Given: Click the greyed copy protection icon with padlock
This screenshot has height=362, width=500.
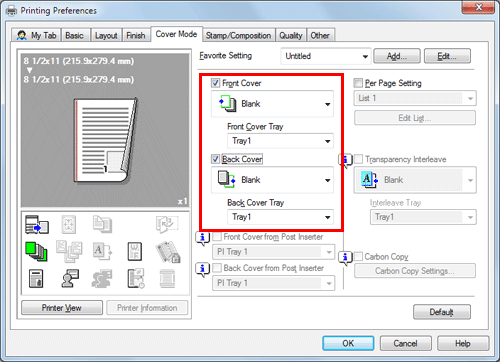Looking at the screenshot, I should point(168,252).
